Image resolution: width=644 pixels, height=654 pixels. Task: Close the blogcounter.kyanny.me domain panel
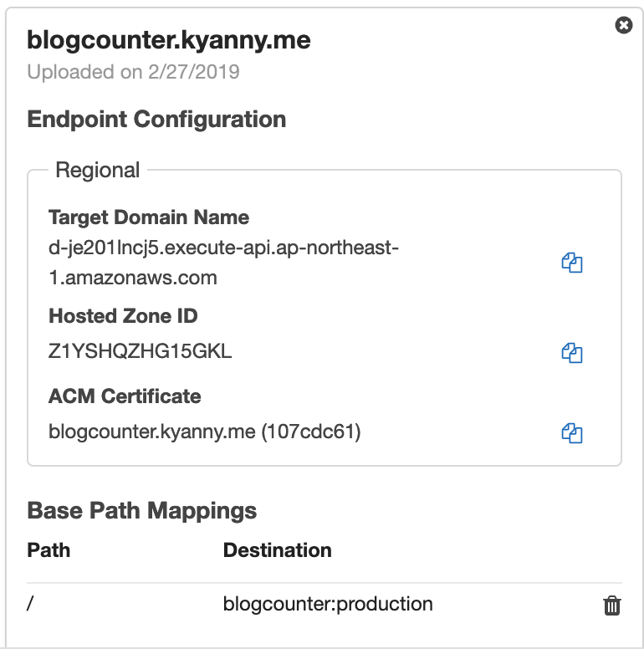tap(624, 25)
